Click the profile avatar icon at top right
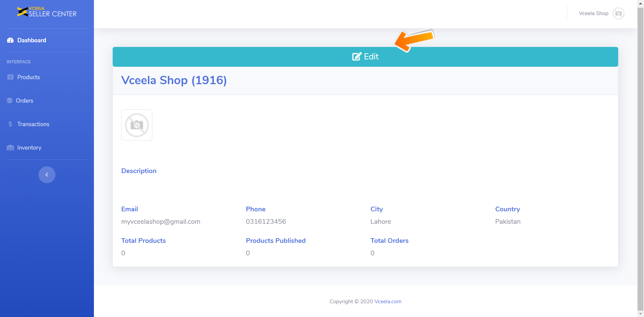Viewport: 644px width, 317px height. (618, 13)
